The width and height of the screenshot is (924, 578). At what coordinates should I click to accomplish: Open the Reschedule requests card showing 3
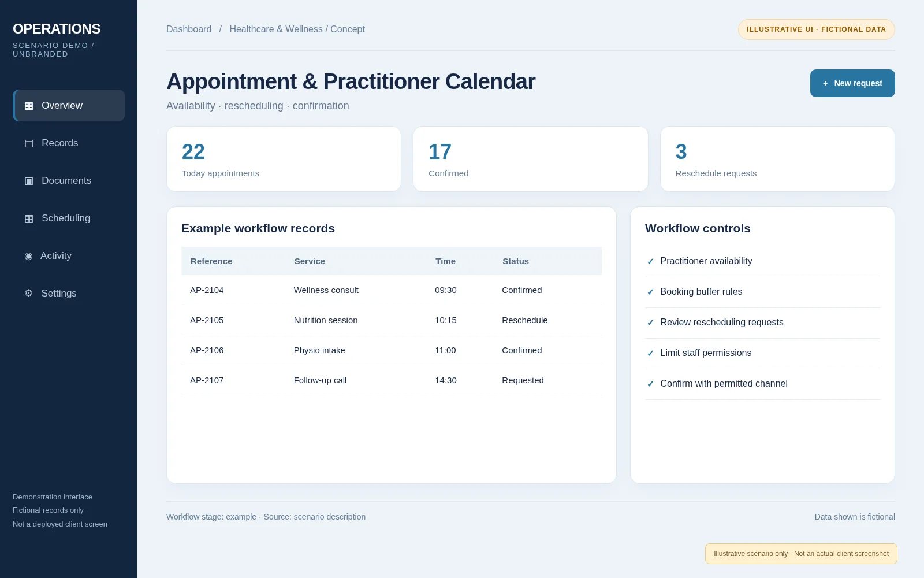pos(777,159)
